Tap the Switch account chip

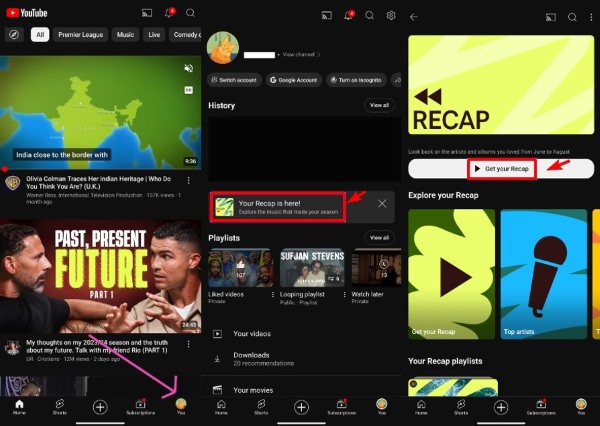[x=234, y=80]
